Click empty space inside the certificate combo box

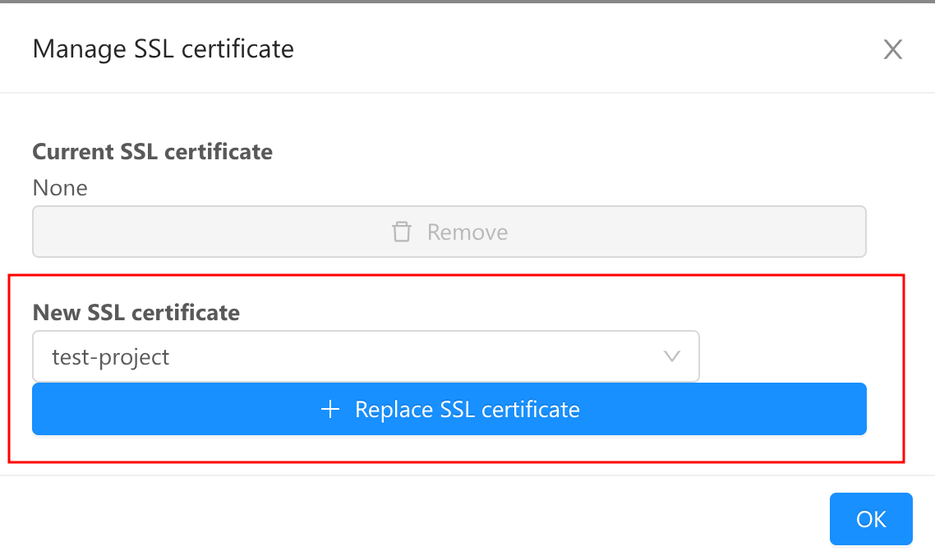412,356
